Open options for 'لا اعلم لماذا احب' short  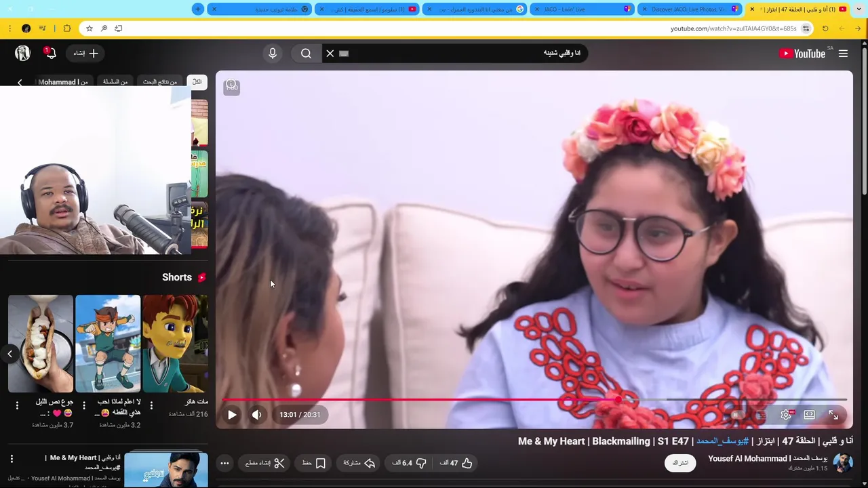(x=84, y=405)
